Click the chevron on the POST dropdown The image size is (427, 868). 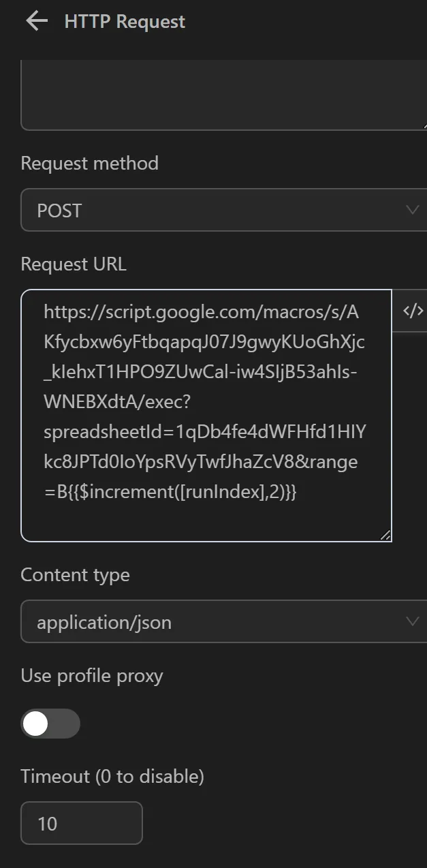pyautogui.click(x=411, y=210)
